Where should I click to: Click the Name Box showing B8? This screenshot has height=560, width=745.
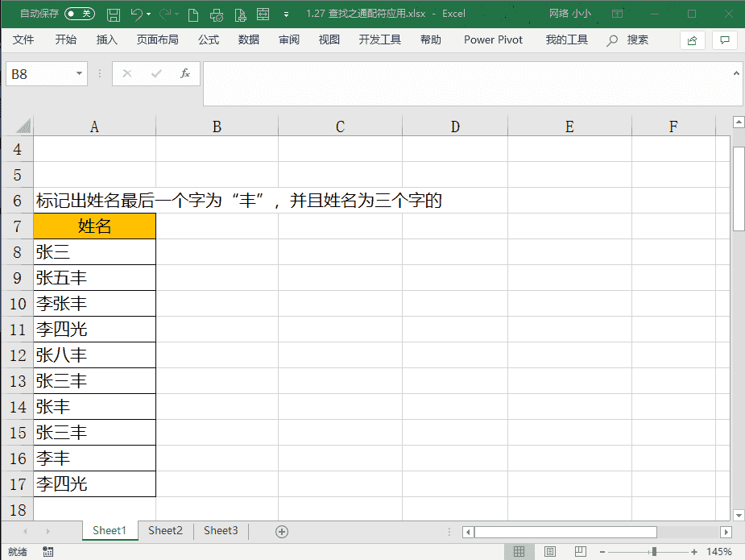pos(40,74)
